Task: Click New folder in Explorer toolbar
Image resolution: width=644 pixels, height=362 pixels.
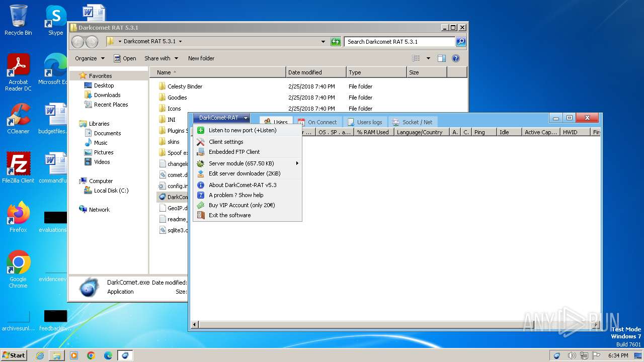Action: pyautogui.click(x=201, y=58)
